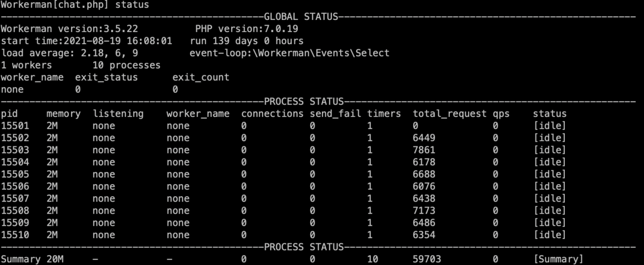Click the 'pid' column header
Screen dimensions: 644x265
[9, 114]
